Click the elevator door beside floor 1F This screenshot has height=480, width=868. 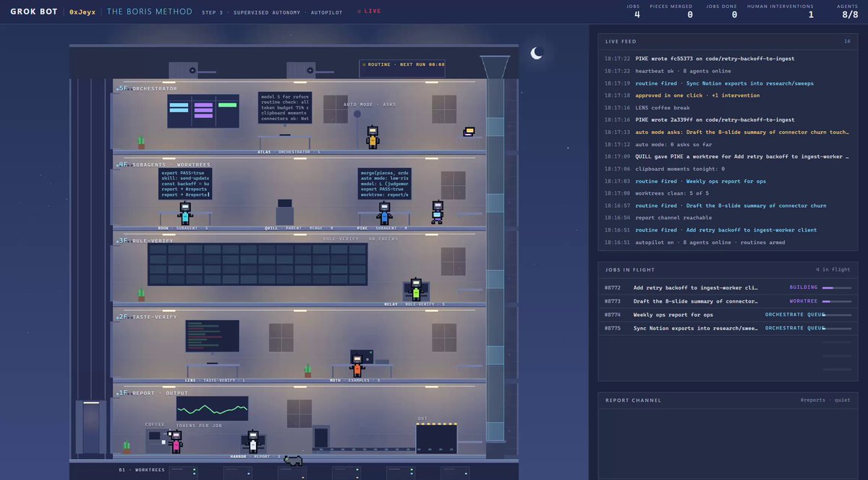pos(90,427)
